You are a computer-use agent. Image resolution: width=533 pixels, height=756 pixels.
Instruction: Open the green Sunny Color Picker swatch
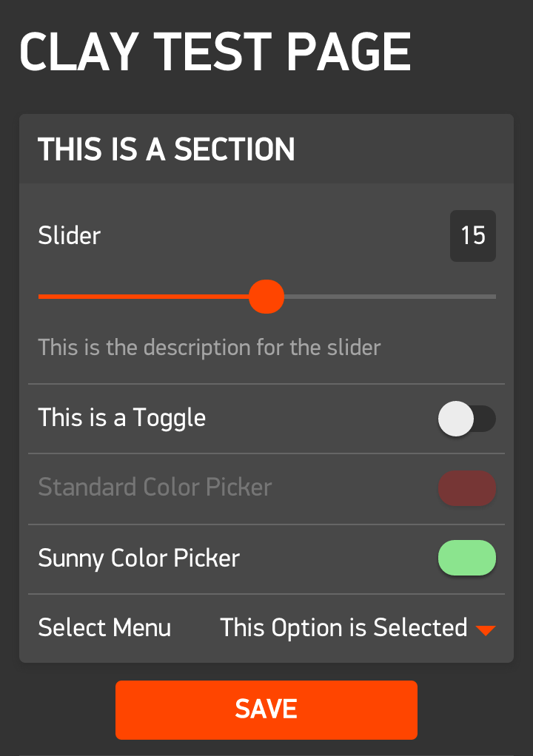tap(466, 558)
